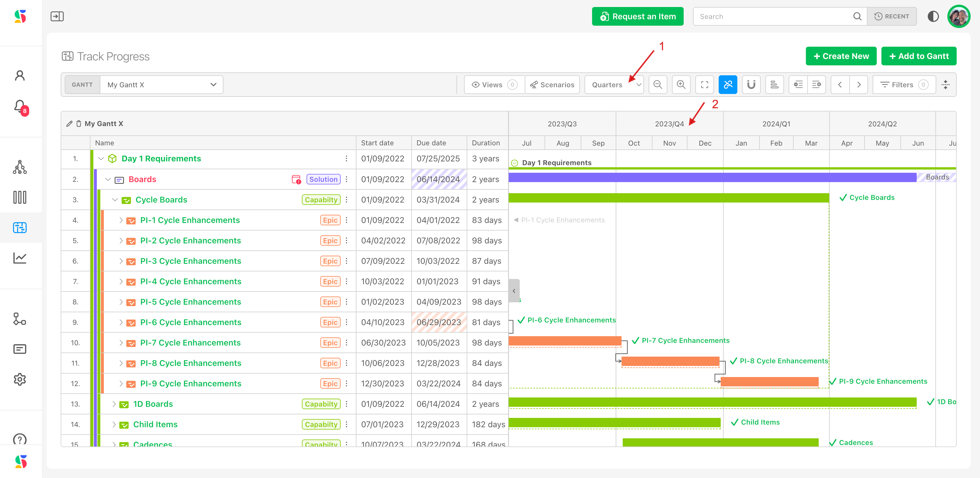The width and height of the screenshot is (980, 478).
Task: Click the Request an Item button
Action: coord(637,16)
